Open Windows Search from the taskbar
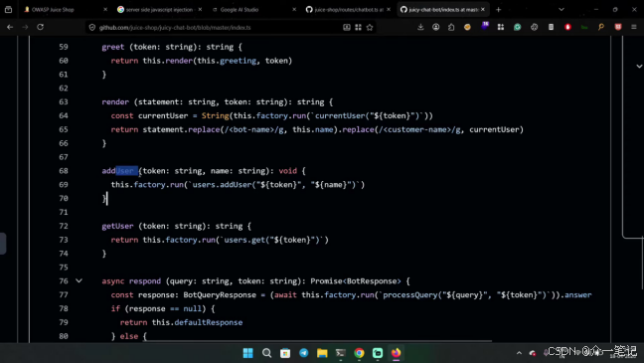Image resolution: width=644 pixels, height=363 pixels. tap(266, 353)
